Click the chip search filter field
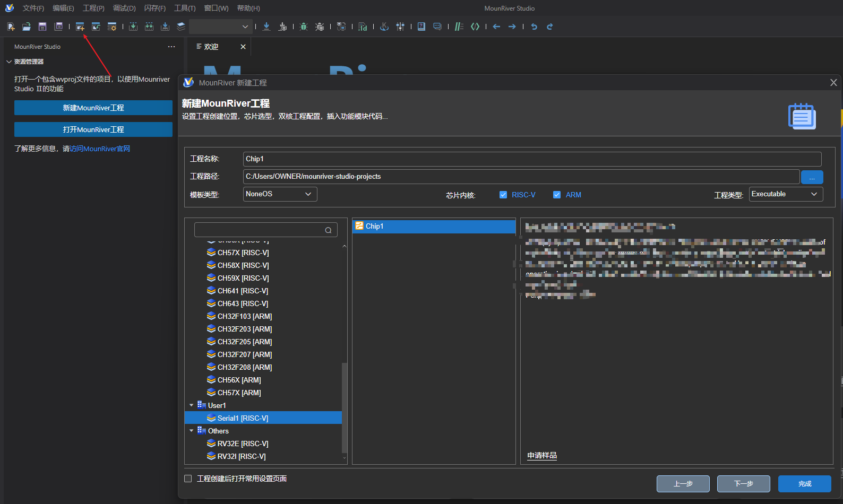The width and height of the screenshot is (843, 504). pyautogui.click(x=266, y=230)
